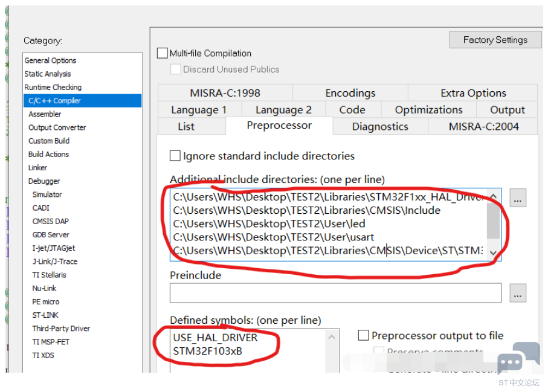The image size is (545, 392).
Task: Click the STM32F103xB defined symbol line
Action: 208,351
